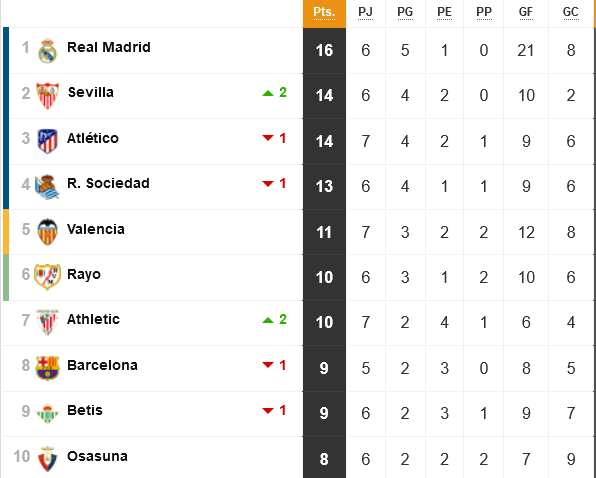Click the Barcelona crest icon
The image size is (596, 478).
click(x=48, y=368)
